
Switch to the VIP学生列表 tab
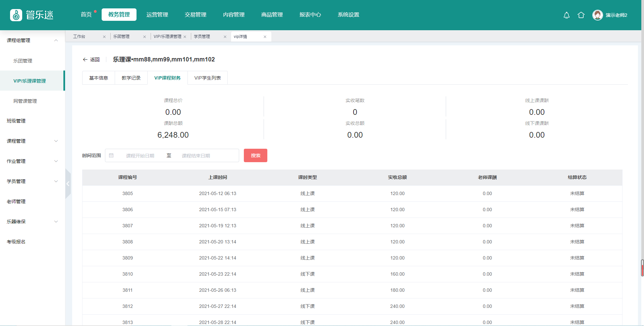point(207,78)
